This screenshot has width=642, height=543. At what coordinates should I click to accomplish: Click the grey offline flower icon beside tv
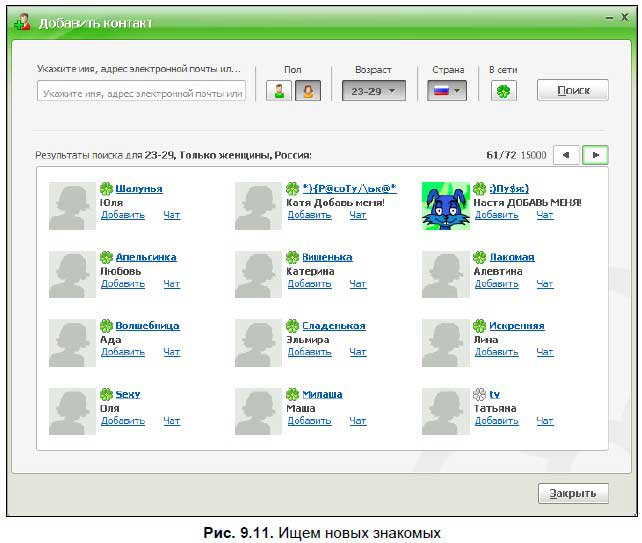[x=479, y=394]
